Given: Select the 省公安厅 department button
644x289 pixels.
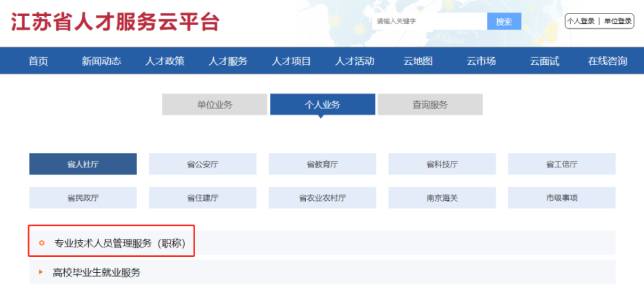Looking at the screenshot, I should pyautogui.click(x=202, y=164).
